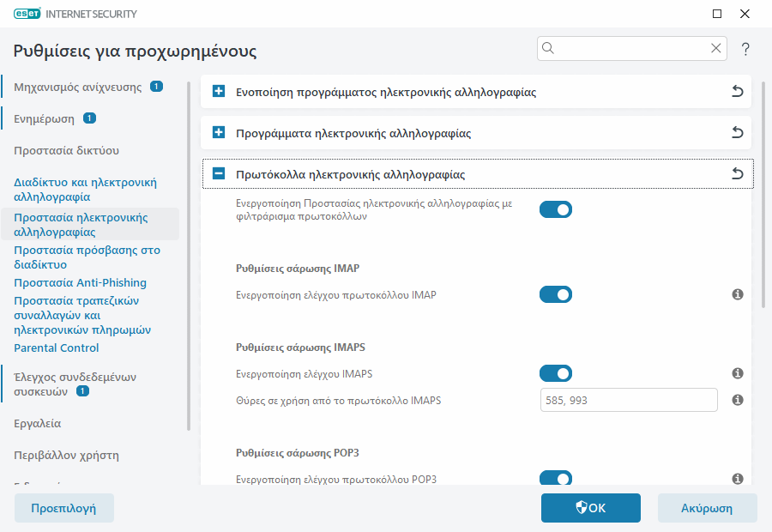The width and height of the screenshot is (772, 532).
Task: Click the help question mark icon
Action: [745, 49]
